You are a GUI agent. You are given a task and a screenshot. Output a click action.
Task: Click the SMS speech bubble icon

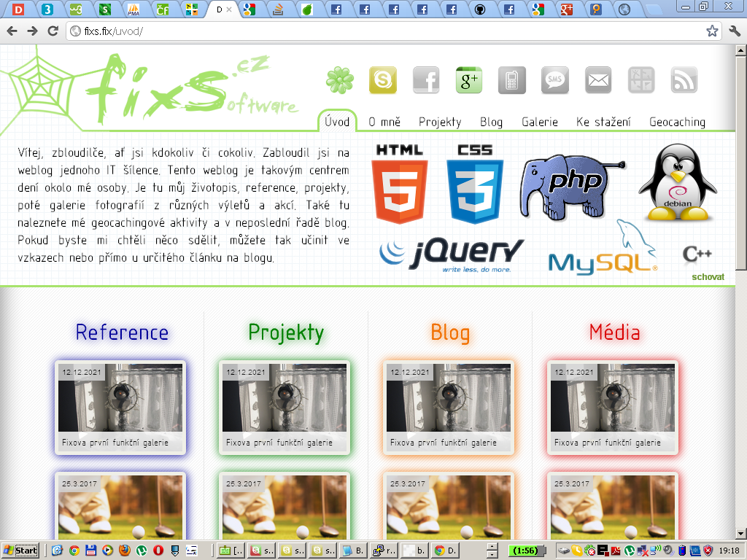click(555, 79)
